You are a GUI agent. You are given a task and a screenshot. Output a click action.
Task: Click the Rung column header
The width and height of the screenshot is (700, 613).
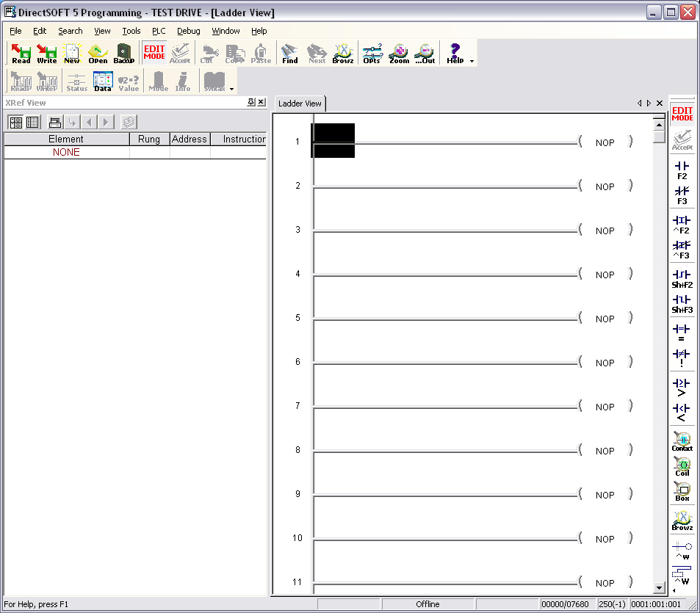pos(149,139)
